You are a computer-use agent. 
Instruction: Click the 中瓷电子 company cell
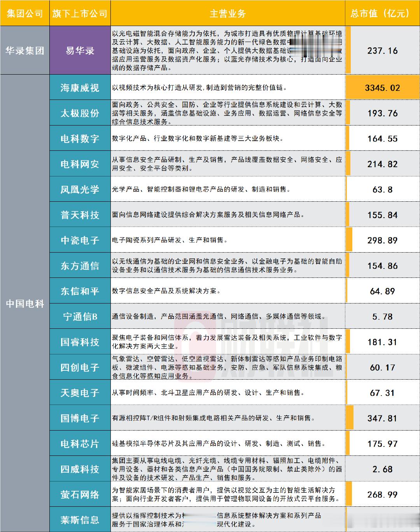80,240
